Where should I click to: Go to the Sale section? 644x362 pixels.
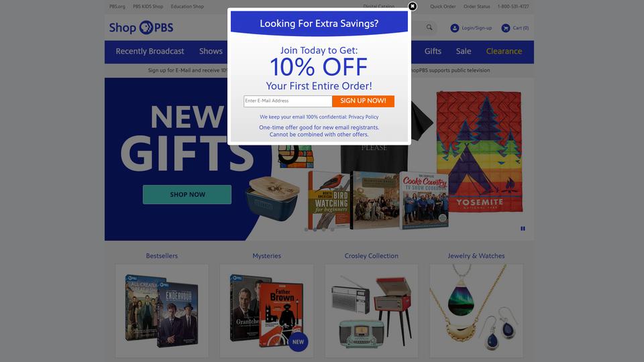click(464, 52)
